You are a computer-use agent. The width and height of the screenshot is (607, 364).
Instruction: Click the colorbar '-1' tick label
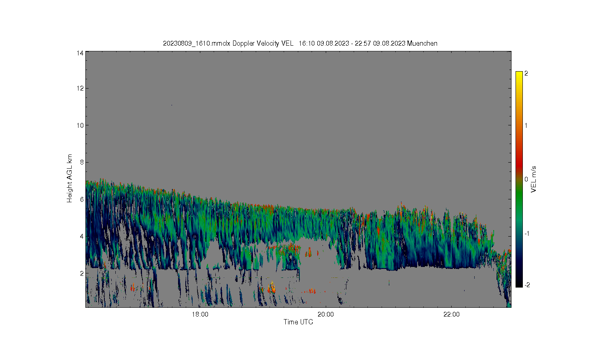527,234
